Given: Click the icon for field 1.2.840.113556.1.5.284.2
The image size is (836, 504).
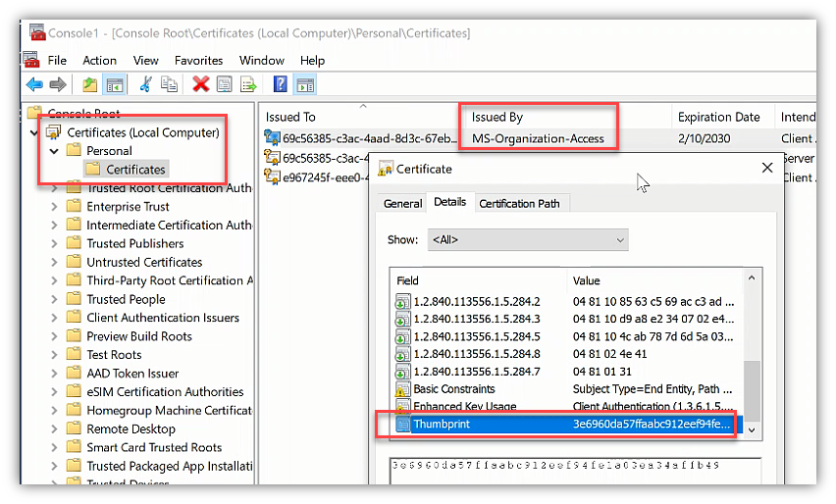Looking at the screenshot, I should tap(402, 302).
